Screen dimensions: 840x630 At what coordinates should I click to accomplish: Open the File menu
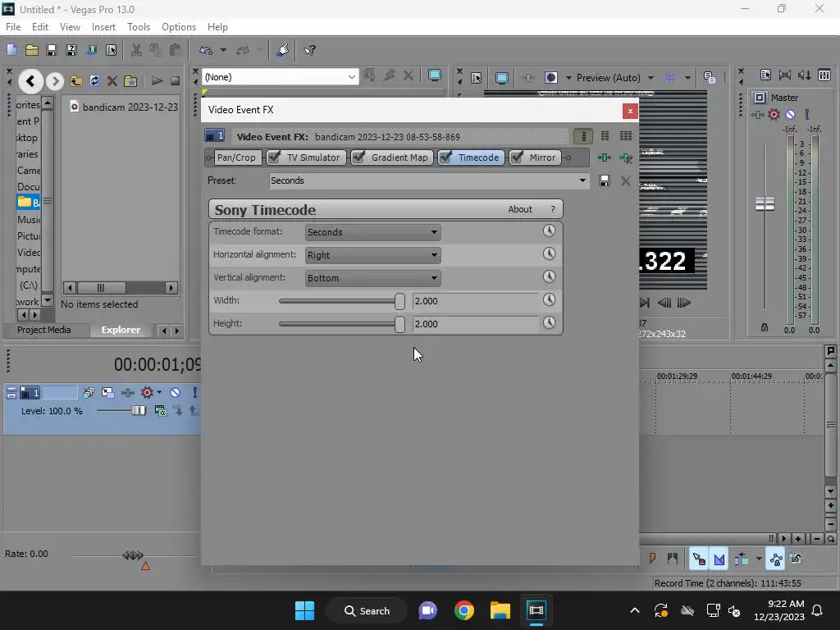13,27
